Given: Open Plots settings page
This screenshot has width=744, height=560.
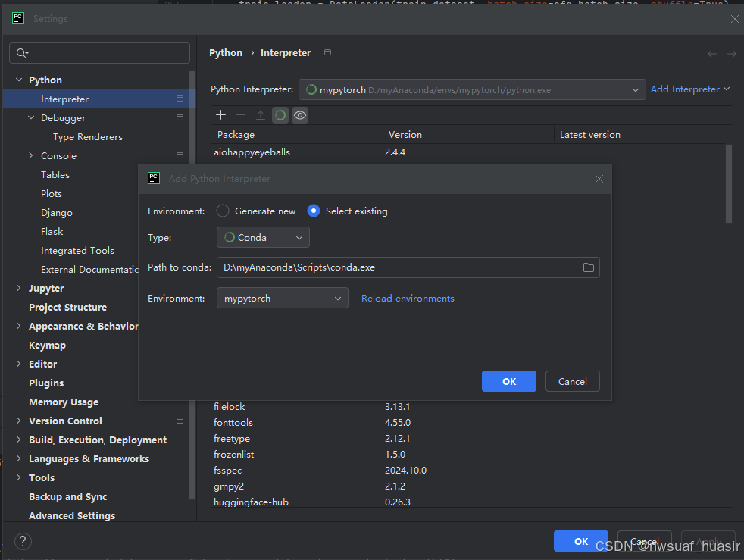Looking at the screenshot, I should coord(52,194).
